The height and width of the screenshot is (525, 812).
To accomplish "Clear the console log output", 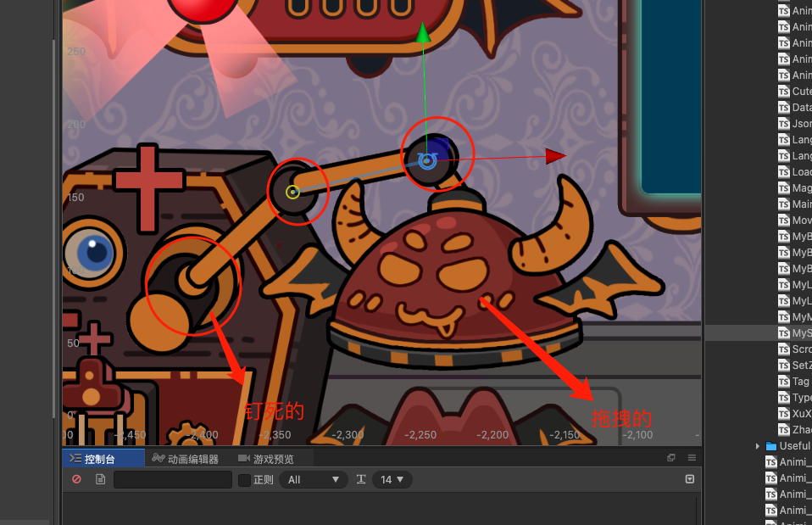I will tap(76, 479).
